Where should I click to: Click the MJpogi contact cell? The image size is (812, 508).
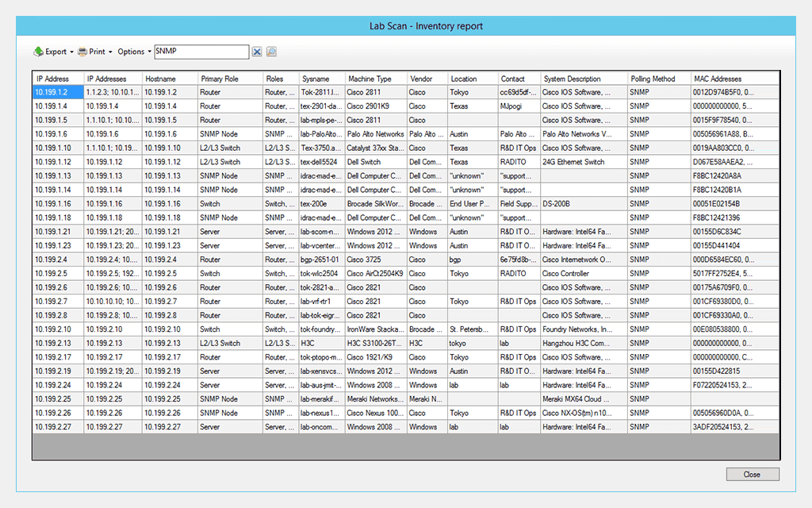click(x=519, y=106)
